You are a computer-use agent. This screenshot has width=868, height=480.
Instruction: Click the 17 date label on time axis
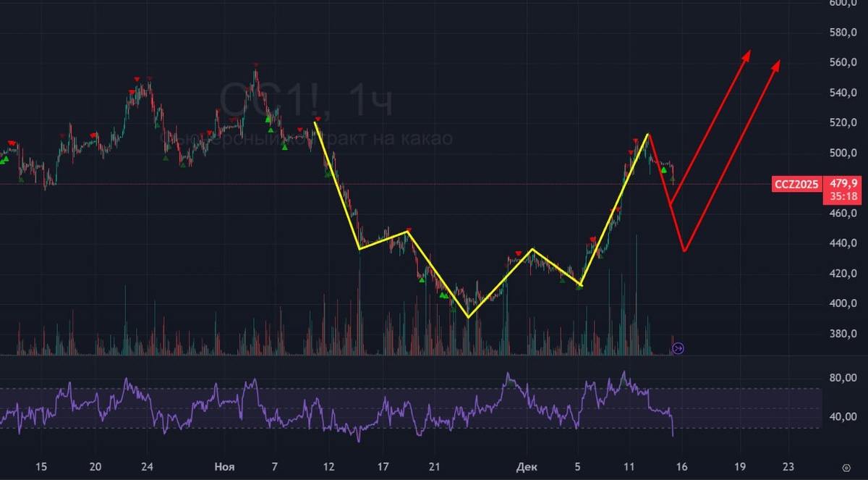click(383, 466)
